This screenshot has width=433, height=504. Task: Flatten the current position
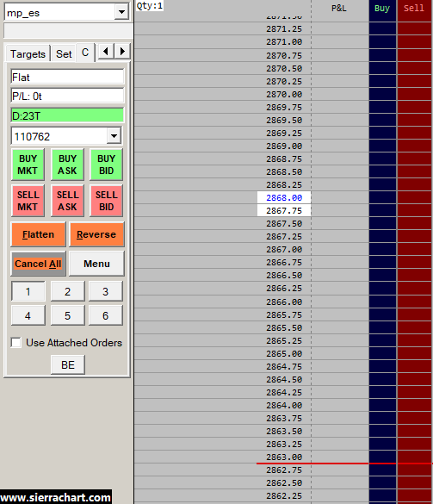coord(38,234)
